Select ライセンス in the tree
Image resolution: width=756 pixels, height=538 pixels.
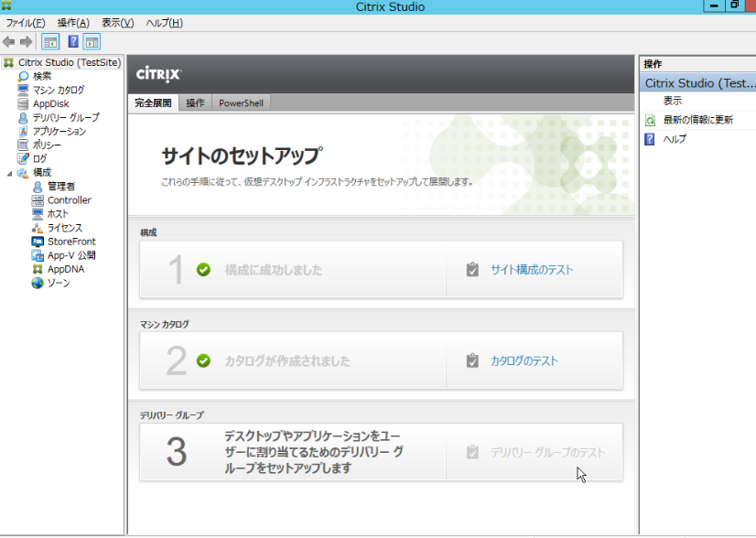tap(65, 228)
